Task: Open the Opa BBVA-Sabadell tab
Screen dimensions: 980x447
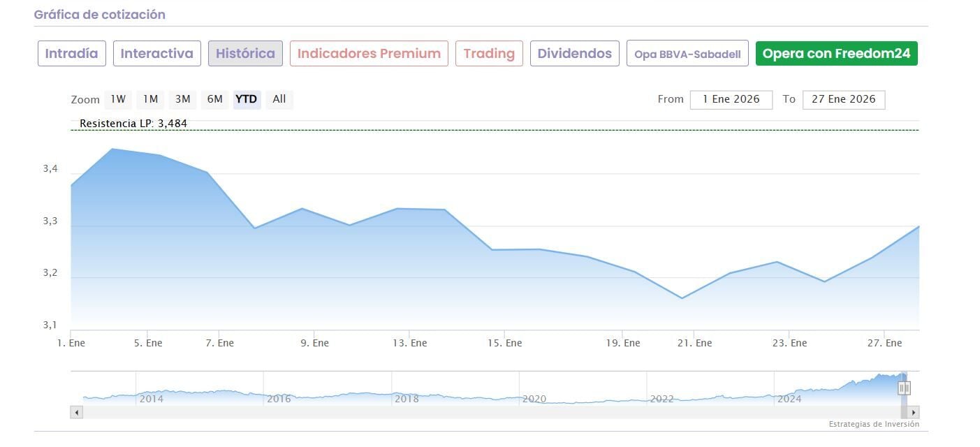Action: [x=687, y=54]
